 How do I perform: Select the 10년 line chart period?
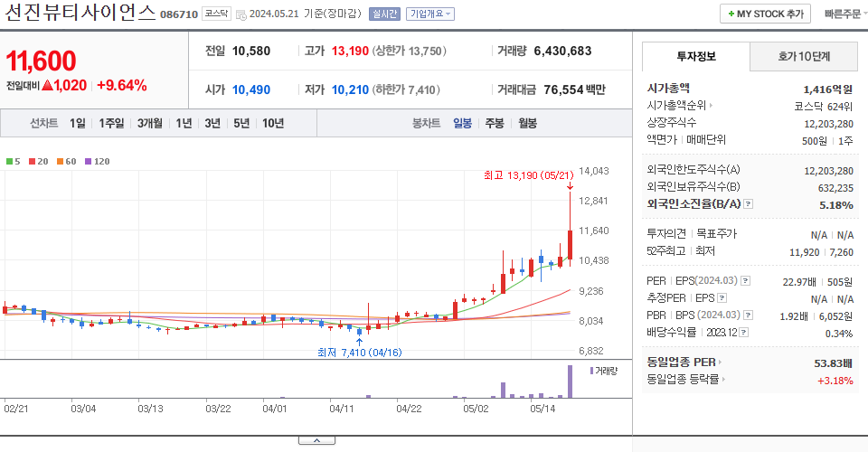pyautogui.click(x=273, y=123)
